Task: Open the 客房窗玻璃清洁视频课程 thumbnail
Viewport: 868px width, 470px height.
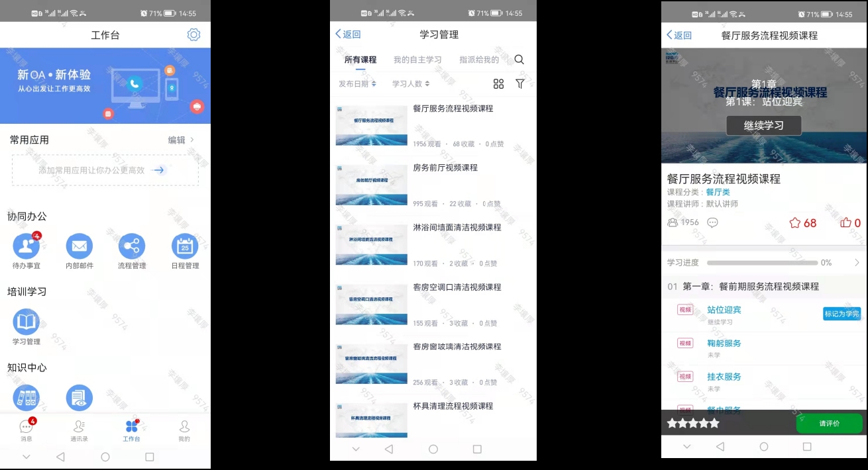Action: [x=371, y=364]
